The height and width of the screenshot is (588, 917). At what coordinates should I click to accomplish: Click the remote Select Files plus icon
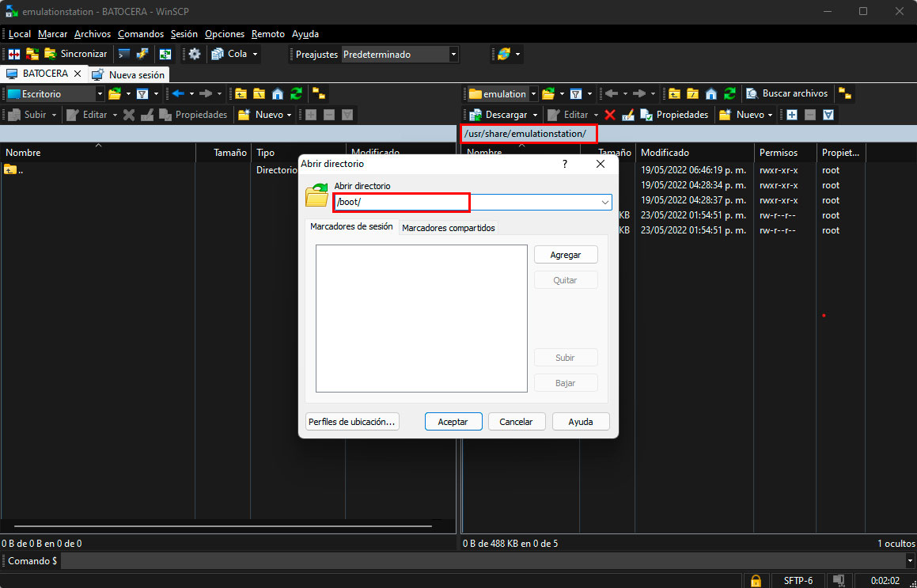791,115
